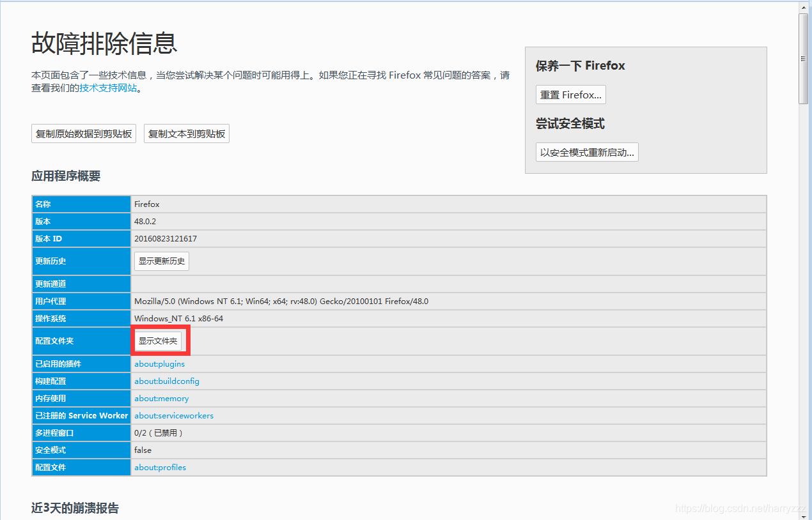Open the about:memory link

click(162, 398)
